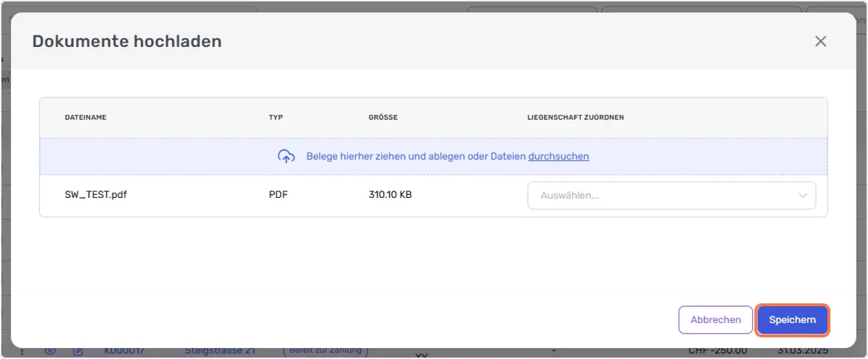Click the TYP column header
The image size is (868, 359).
(276, 117)
